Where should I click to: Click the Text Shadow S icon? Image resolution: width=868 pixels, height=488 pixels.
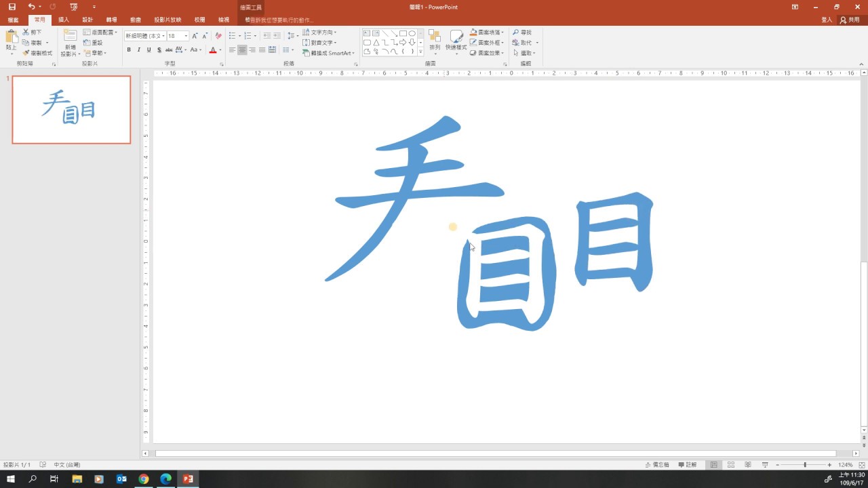point(159,50)
